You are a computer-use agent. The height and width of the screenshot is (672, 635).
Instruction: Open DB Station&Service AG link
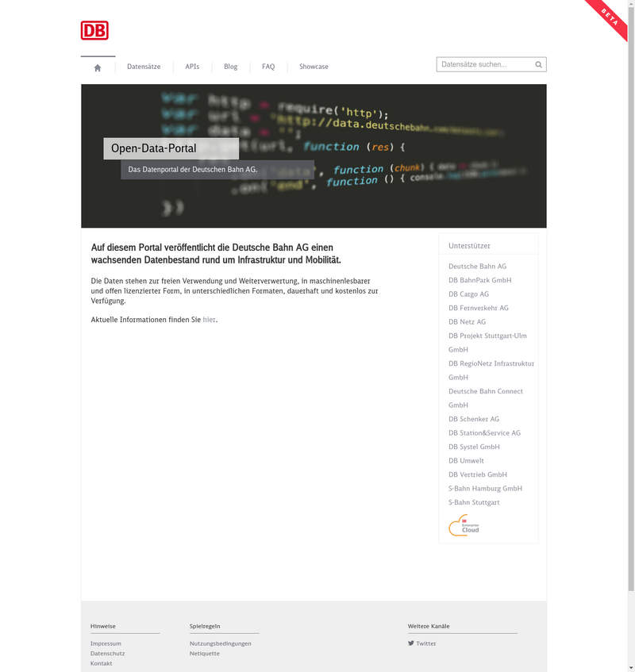[484, 433]
